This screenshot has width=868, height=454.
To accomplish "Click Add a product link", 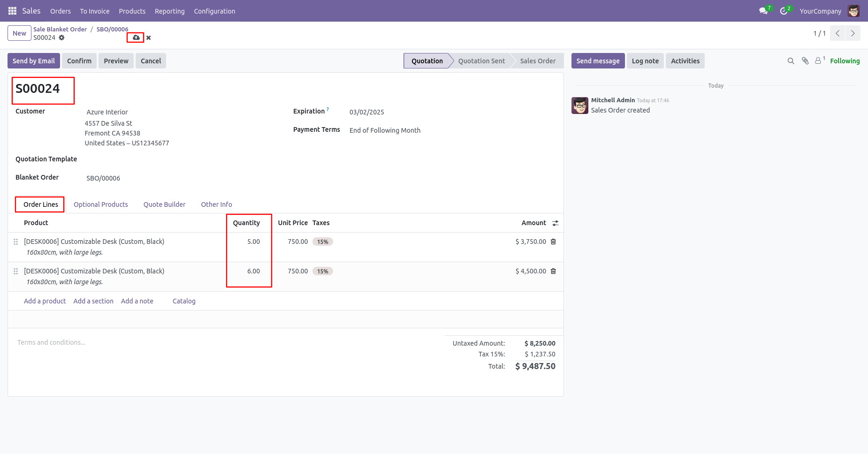I will click(45, 301).
